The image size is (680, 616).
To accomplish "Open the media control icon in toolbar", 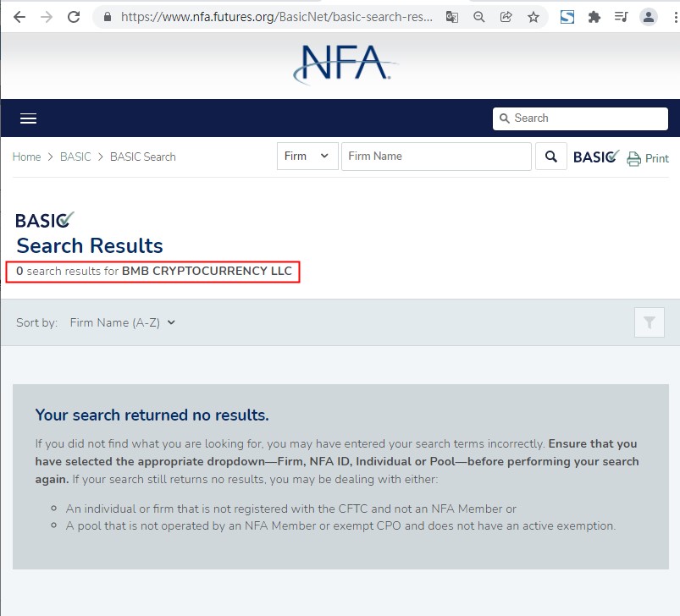I will point(622,17).
